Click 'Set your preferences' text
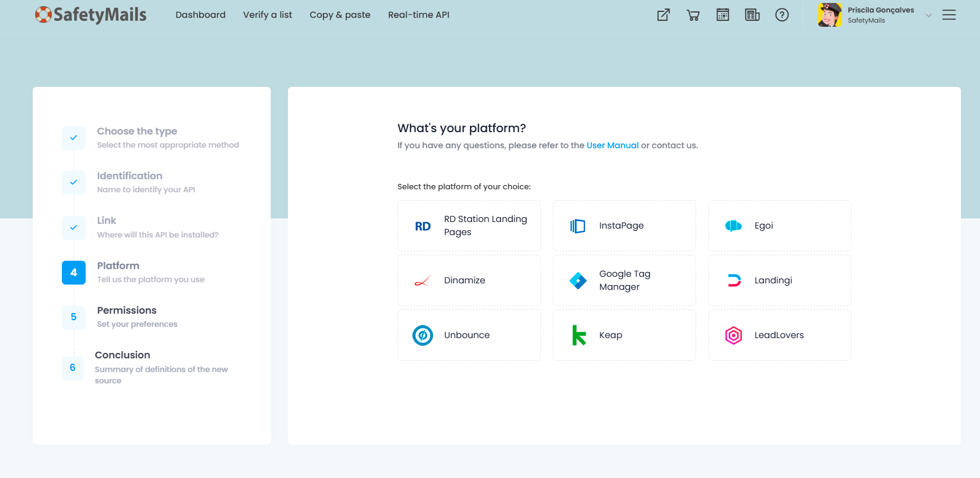980x478 pixels. click(137, 324)
